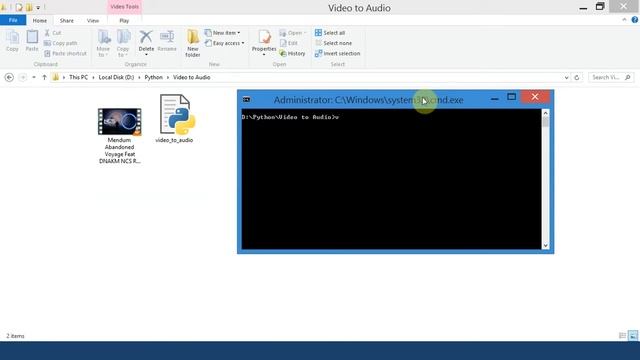This screenshot has width=640, height=360.
Task: Click Edit in the Open group
Action: [x=289, y=43]
